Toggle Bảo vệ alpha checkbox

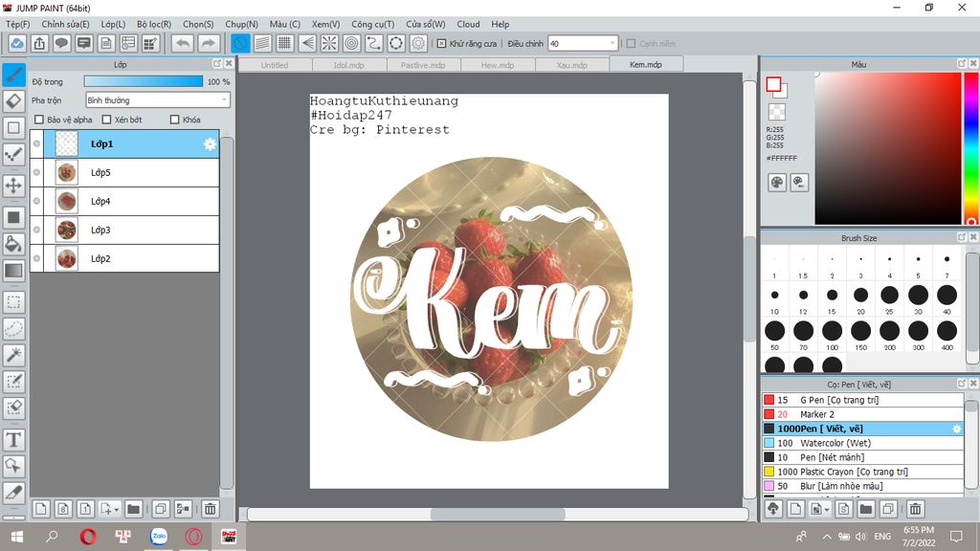(39, 120)
